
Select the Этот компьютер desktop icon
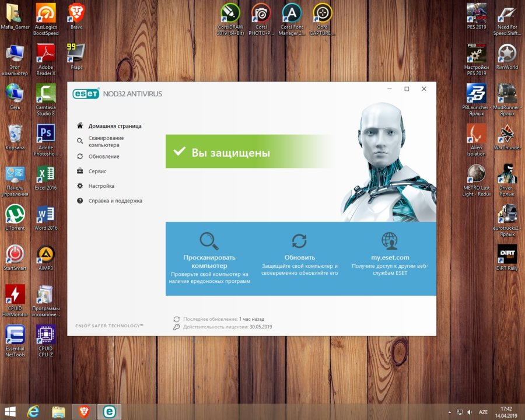[x=15, y=60]
